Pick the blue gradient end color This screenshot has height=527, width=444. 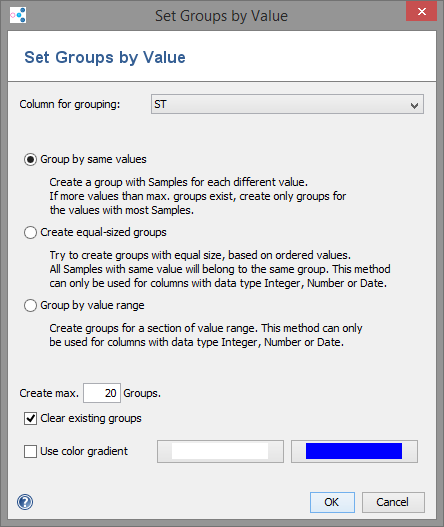pos(354,451)
